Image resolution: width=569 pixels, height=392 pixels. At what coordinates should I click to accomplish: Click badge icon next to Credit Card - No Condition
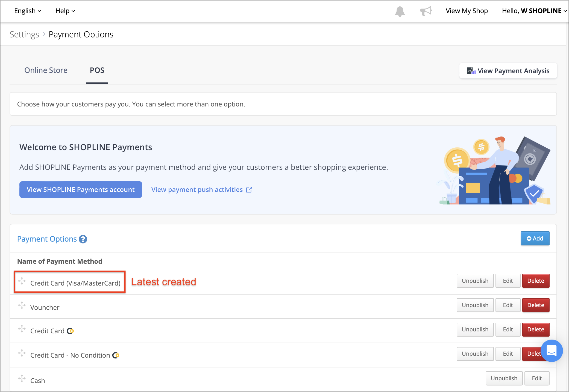pos(116,355)
